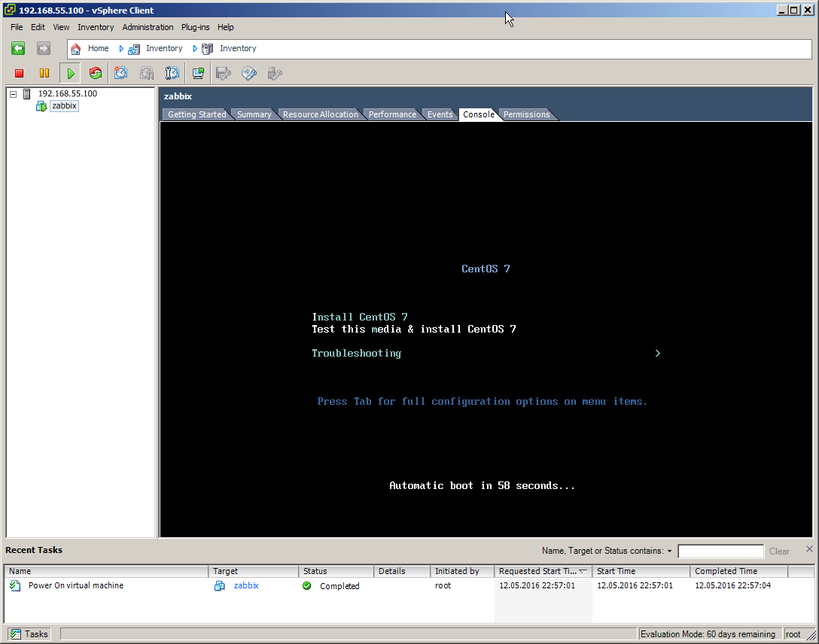Collapse the 192.168.55.100 host tree node
819x644 pixels.
[13, 94]
